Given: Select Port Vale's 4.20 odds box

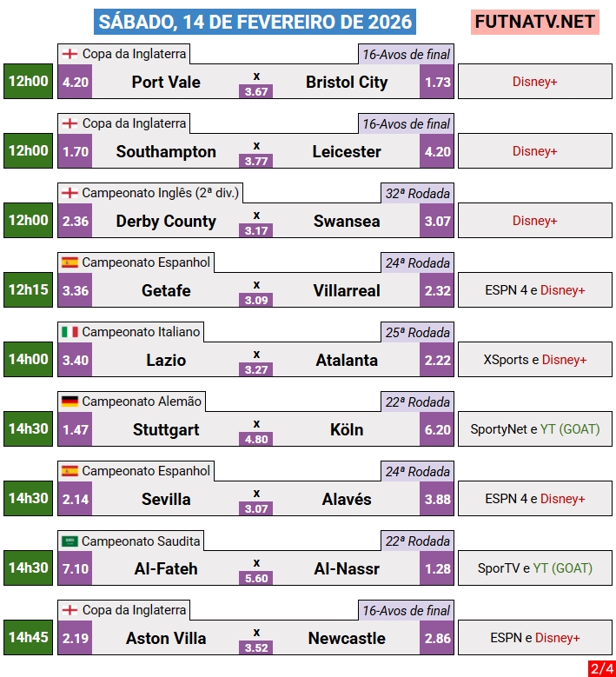Looking at the screenshot, I should (x=76, y=83).
